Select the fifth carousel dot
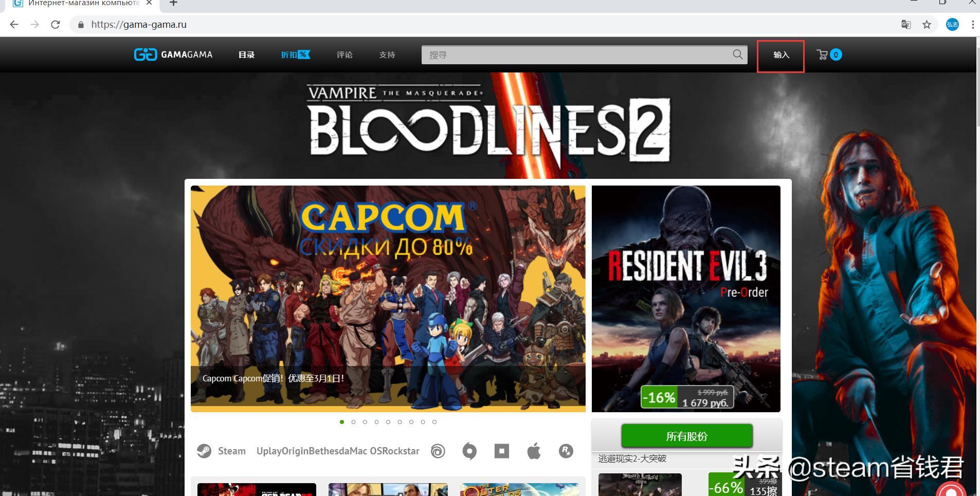This screenshot has height=496, width=980. click(x=388, y=422)
